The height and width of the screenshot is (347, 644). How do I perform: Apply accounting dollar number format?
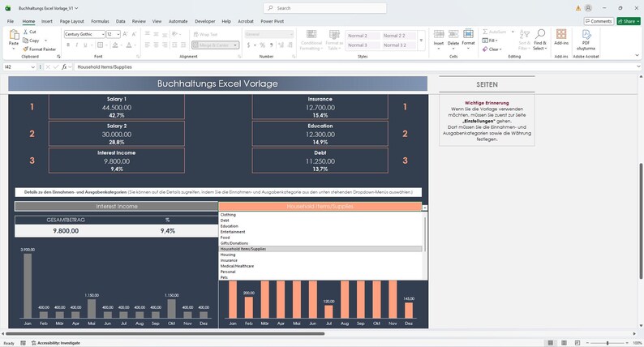click(248, 45)
